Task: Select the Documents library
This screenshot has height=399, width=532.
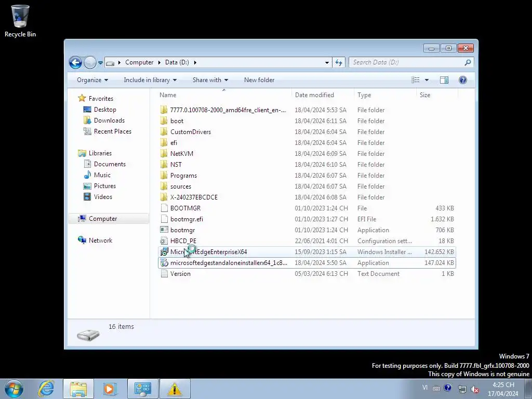Action: [x=110, y=164]
